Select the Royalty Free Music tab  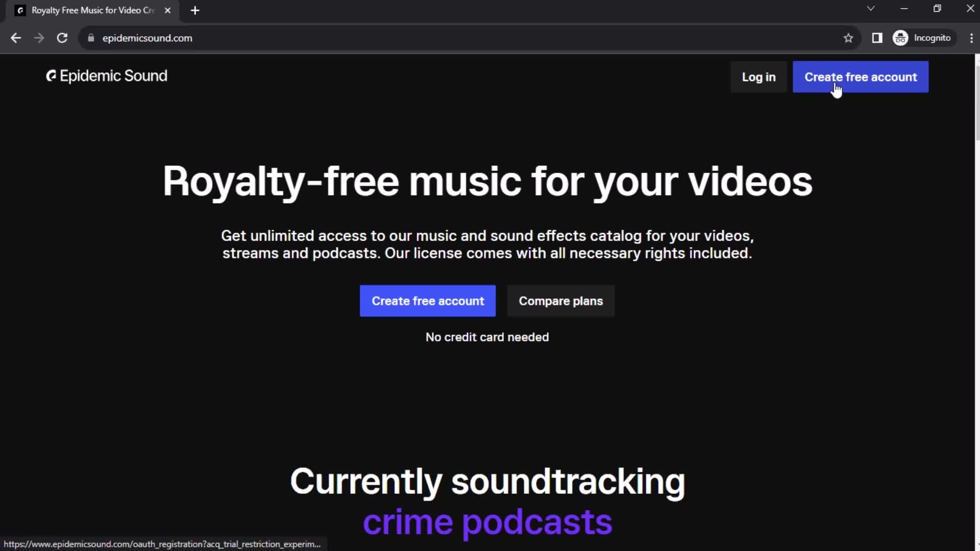(x=92, y=10)
